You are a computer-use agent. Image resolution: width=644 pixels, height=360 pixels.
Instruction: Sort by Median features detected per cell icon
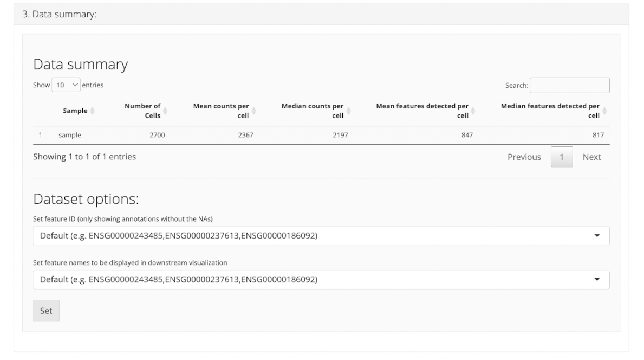pos(604,111)
